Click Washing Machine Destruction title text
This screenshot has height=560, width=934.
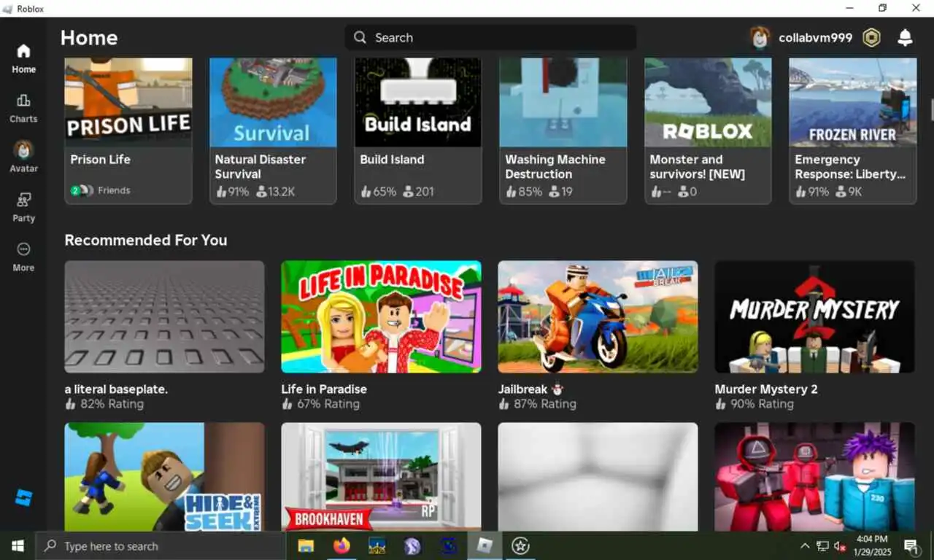[x=555, y=166]
